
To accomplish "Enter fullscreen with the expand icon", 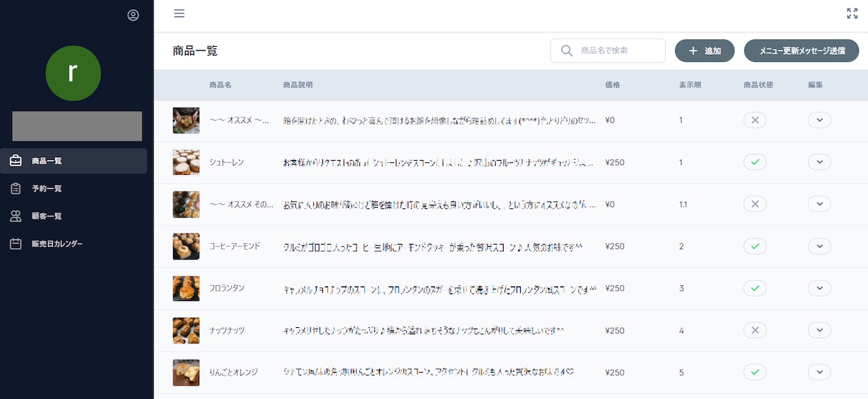I will coord(852,13).
